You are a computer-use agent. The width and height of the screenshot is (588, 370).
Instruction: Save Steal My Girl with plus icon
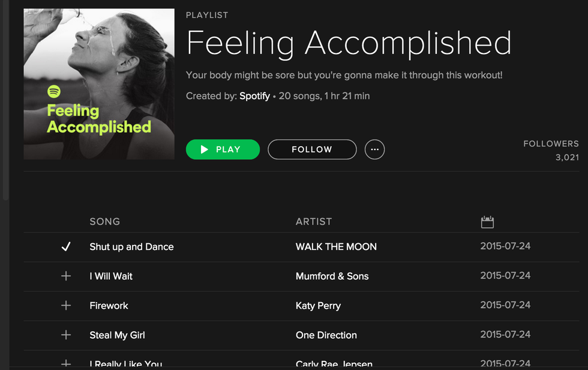pos(66,335)
